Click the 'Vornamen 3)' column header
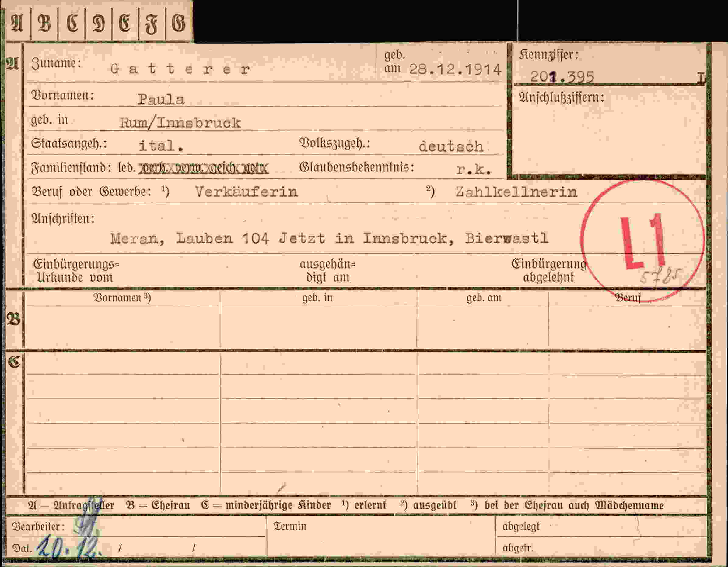The image size is (728, 567). pos(122,298)
